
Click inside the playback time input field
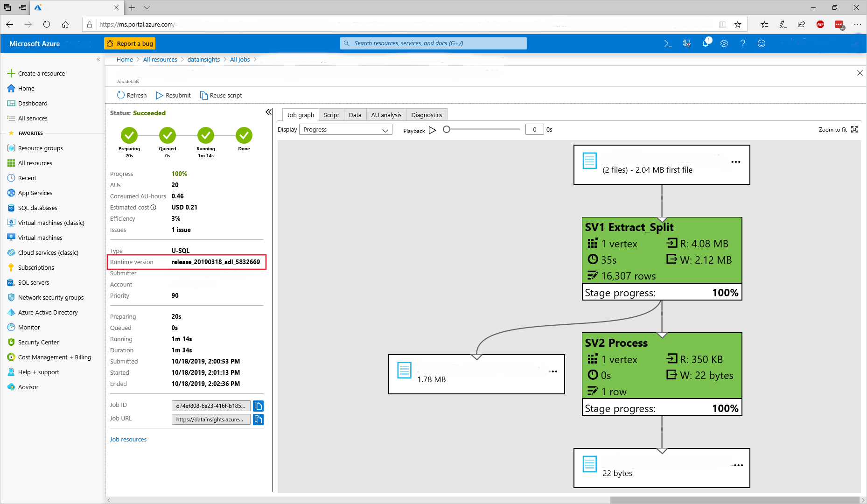[534, 129]
